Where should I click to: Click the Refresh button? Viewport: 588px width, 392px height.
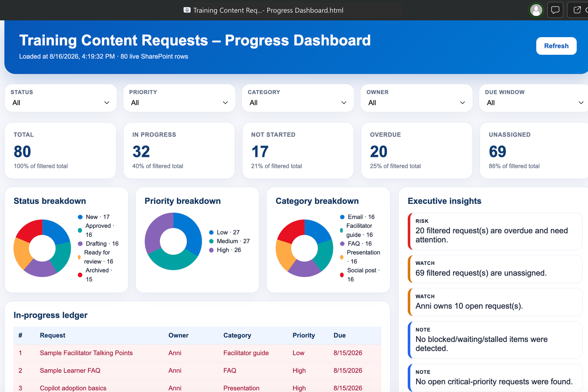tap(556, 46)
